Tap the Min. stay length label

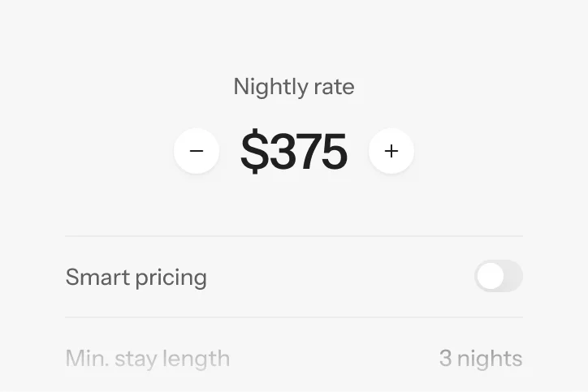coord(148,358)
